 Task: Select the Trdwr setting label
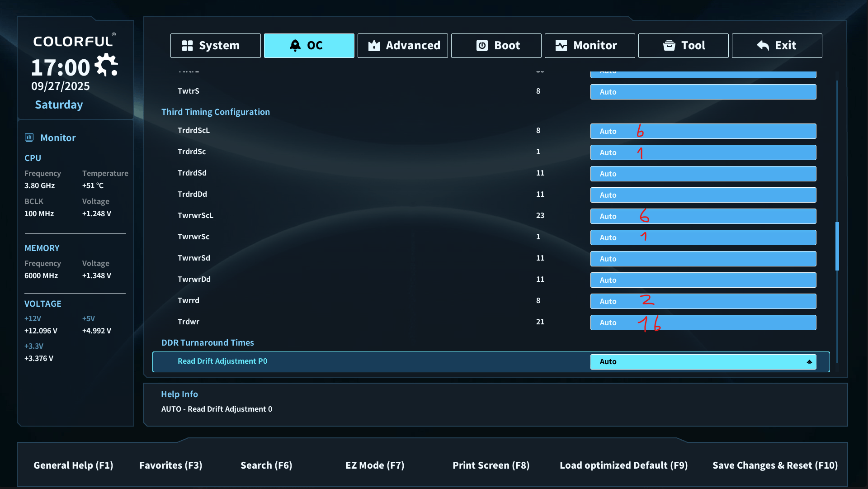[x=189, y=322]
